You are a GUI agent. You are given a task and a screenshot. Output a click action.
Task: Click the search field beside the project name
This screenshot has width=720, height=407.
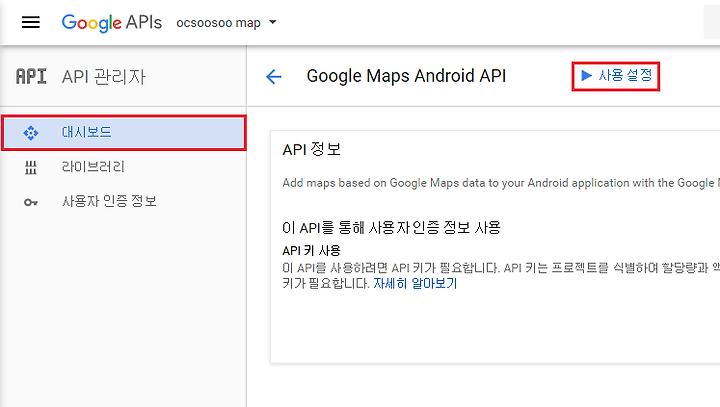[x=712, y=23]
